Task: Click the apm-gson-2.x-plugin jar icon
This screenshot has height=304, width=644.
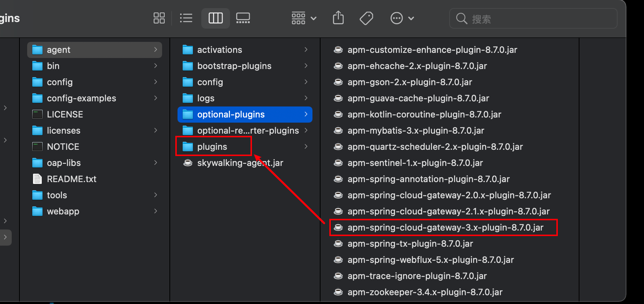Action: [x=338, y=82]
